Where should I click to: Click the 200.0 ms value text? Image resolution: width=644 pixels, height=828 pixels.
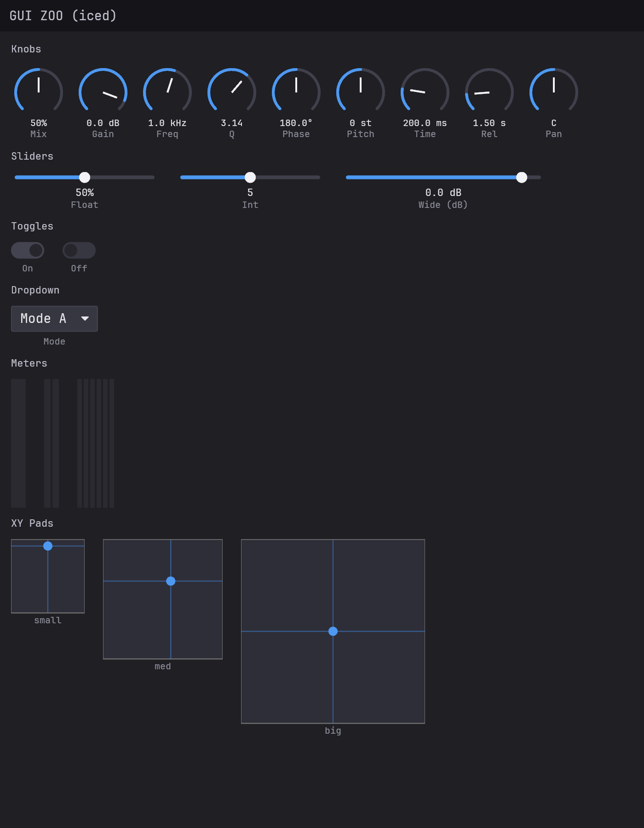(x=425, y=123)
